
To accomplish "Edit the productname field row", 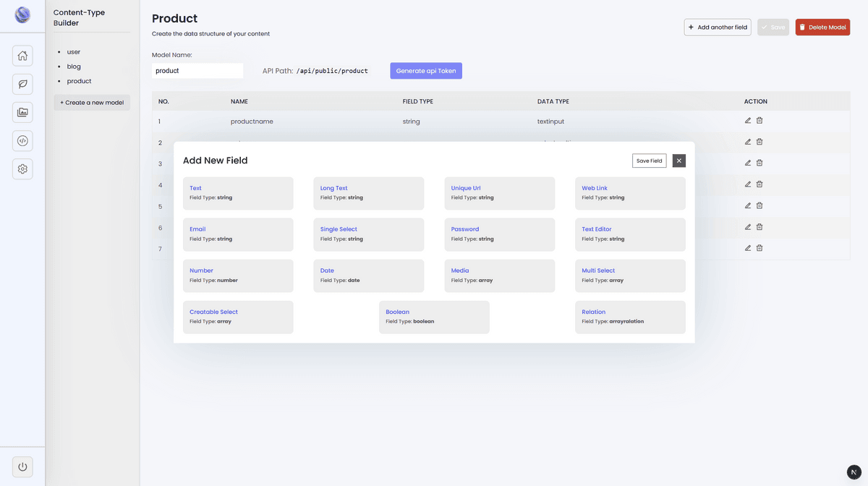I will (x=748, y=121).
